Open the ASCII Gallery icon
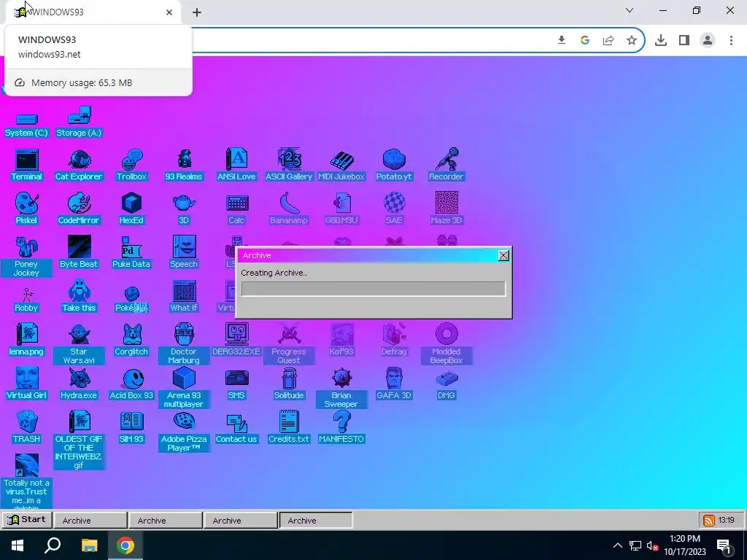The width and height of the screenshot is (747, 560). pyautogui.click(x=289, y=166)
